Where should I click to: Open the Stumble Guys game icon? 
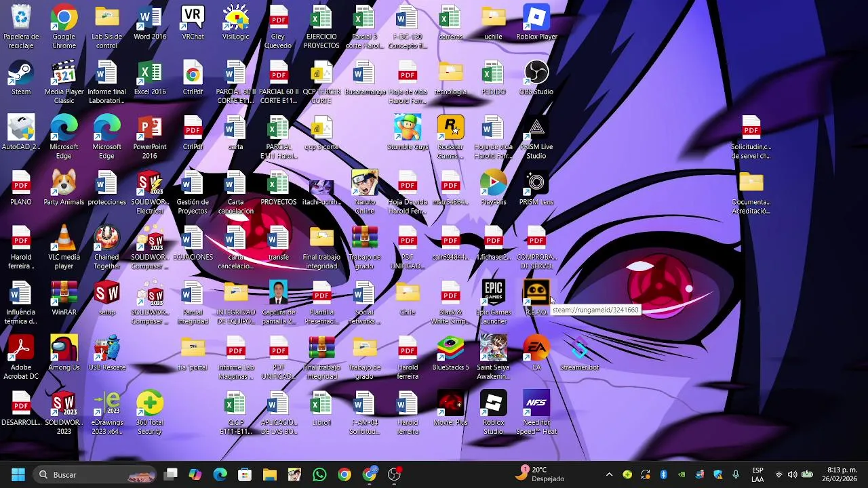[x=408, y=133]
